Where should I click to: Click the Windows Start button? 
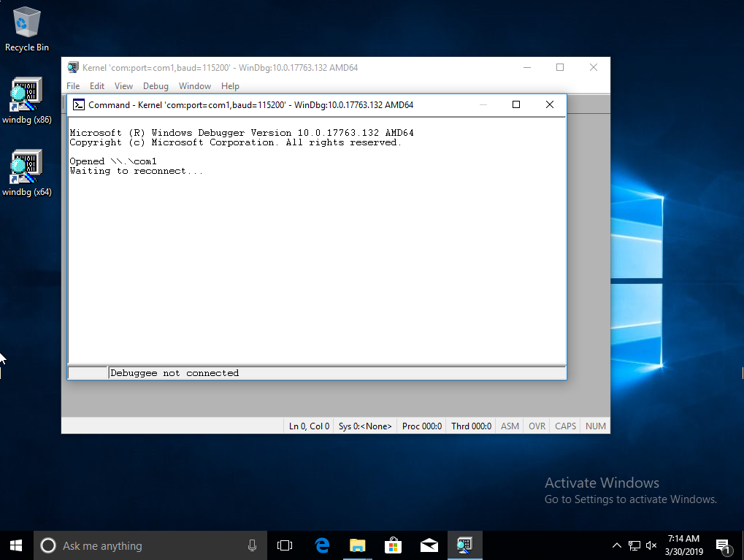[x=16, y=545]
